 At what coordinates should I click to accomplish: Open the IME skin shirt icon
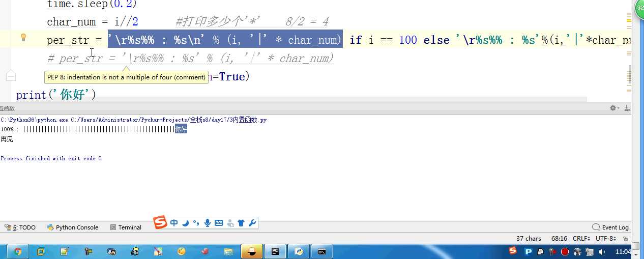[x=241, y=223]
